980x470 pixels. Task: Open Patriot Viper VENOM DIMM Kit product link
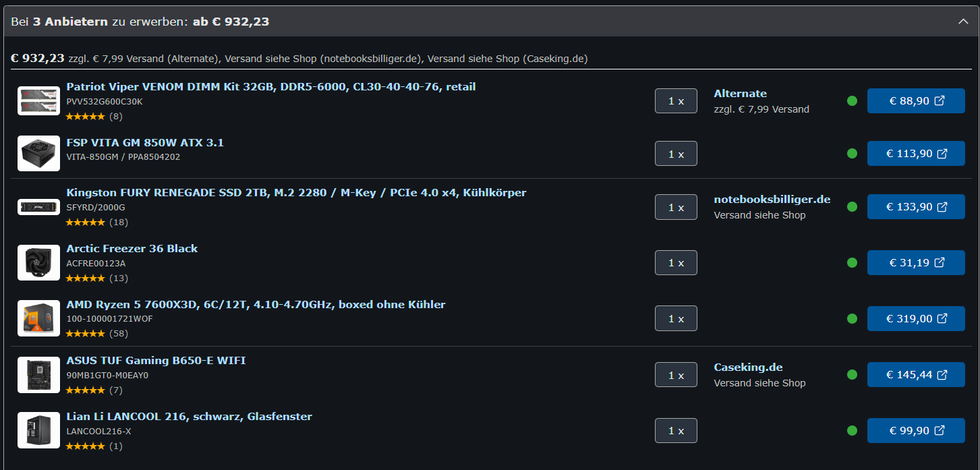tap(271, 87)
